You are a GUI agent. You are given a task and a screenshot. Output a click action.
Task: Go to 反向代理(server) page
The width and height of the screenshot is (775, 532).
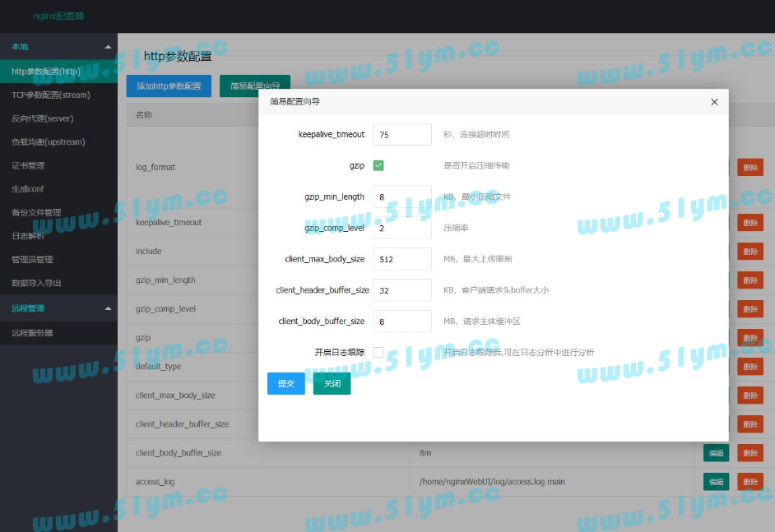click(x=58, y=118)
